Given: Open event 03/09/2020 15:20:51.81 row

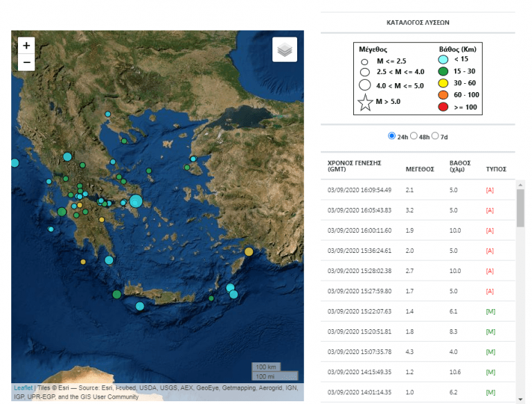Looking at the screenshot, I should tap(418, 331).
